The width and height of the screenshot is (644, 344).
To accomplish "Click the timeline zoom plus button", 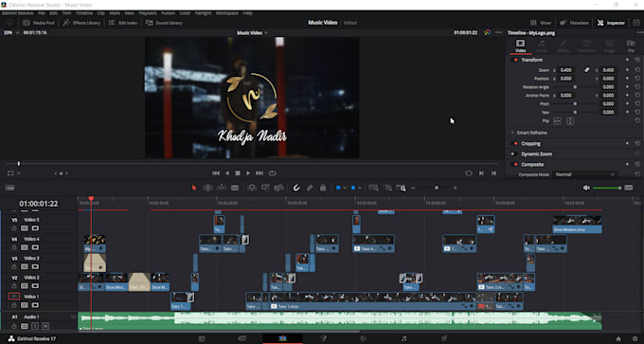I will pos(456,188).
